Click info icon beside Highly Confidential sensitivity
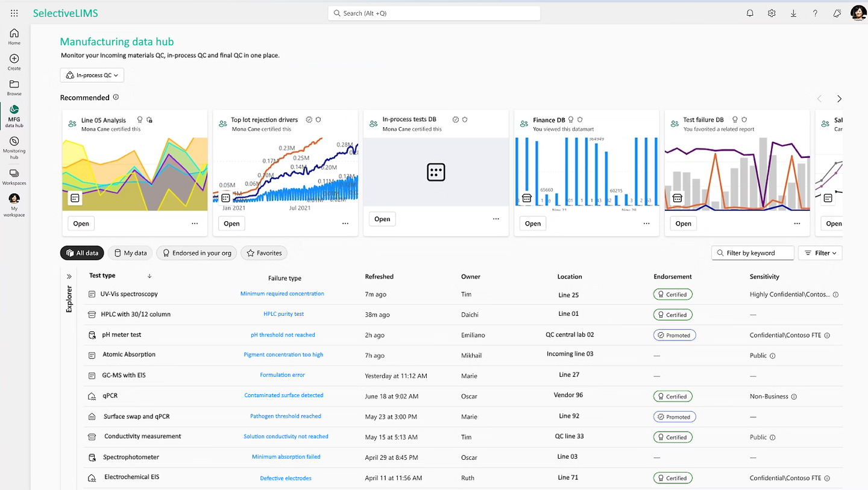This screenshot has width=868, height=490. [x=836, y=295]
